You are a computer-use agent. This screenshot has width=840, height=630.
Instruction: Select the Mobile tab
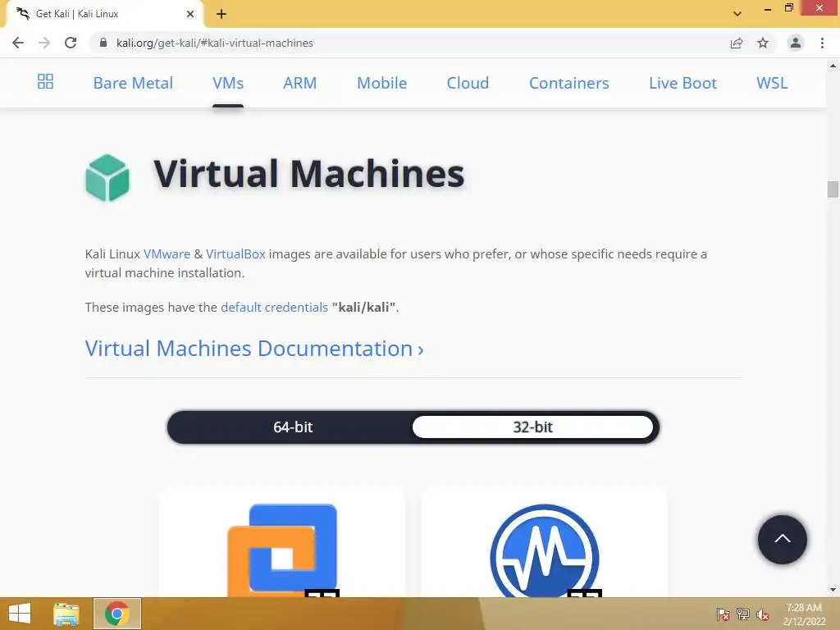click(x=382, y=83)
